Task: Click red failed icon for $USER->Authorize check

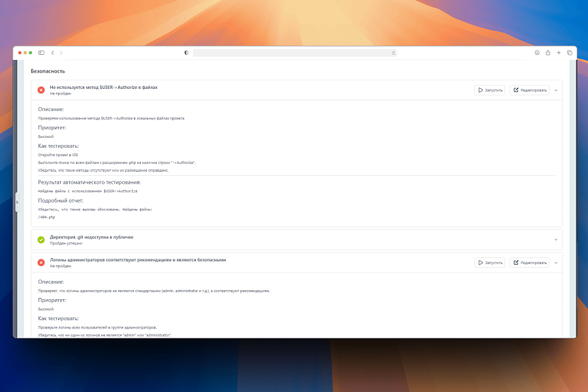Action: pyautogui.click(x=41, y=90)
